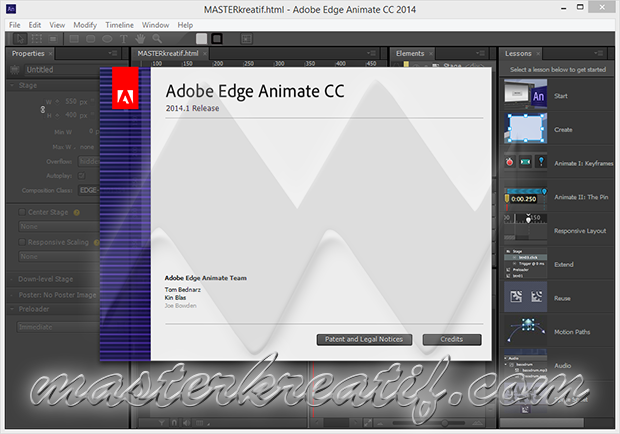Viewport: 620px width, 434px height.
Task: Open the Window menu
Action: pyautogui.click(x=155, y=25)
